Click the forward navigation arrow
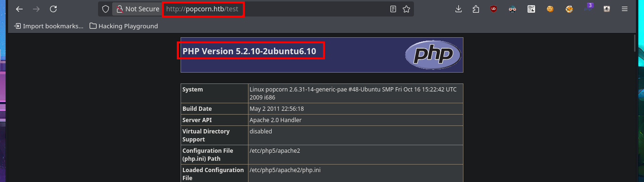The image size is (644, 182). (x=36, y=9)
